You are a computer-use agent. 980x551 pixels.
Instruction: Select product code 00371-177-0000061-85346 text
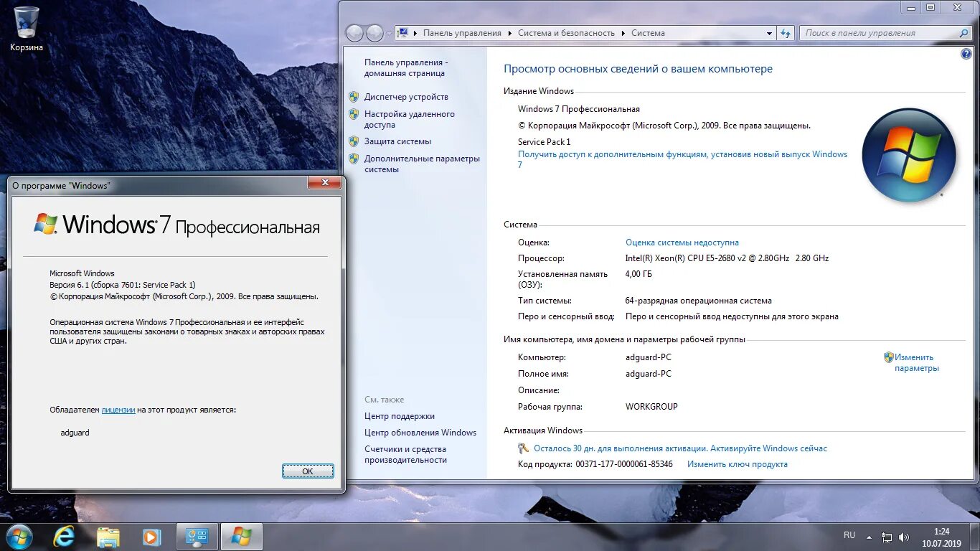click(x=624, y=464)
